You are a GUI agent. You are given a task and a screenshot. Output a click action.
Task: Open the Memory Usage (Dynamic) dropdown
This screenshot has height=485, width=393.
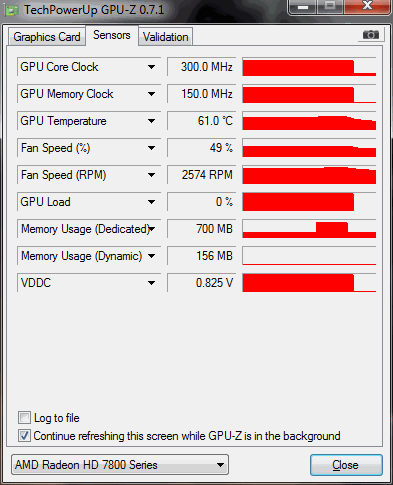coord(151,256)
